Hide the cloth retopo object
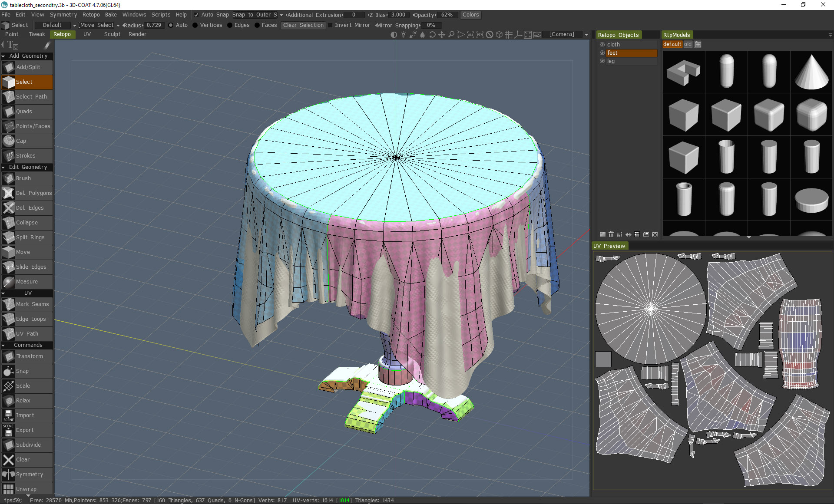Screen dimensions: 834x504 click(x=602, y=45)
